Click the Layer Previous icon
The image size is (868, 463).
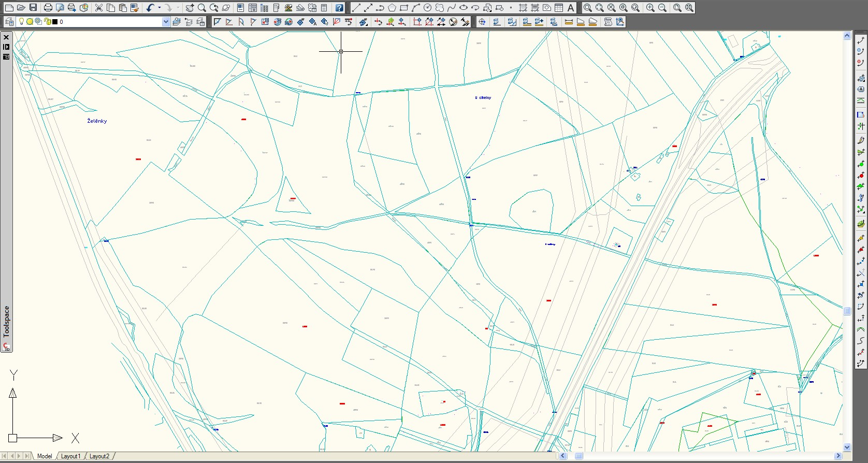(x=189, y=22)
